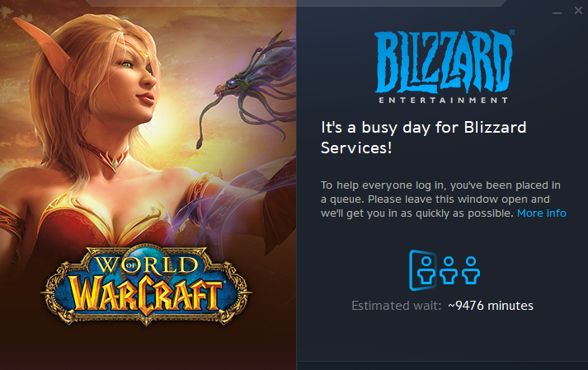This screenshot has width=588, height=370.
Task: Click the purple dragonhawk creature artwork
Action: click(x=249, y=88)
